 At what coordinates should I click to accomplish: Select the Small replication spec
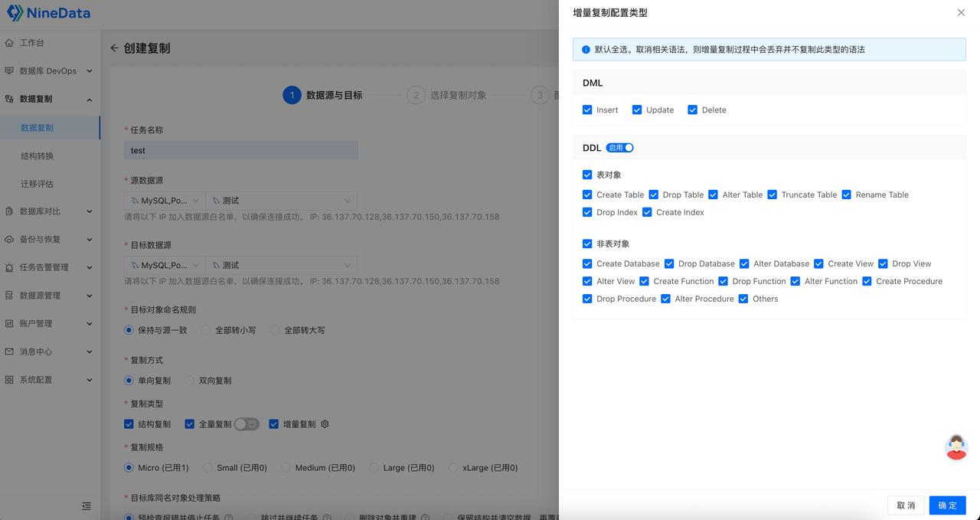207,468
